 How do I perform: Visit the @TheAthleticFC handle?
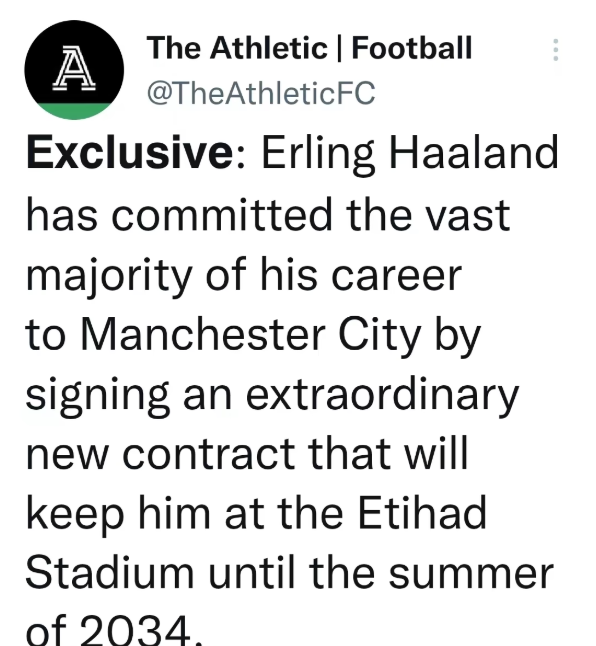[x=261, y=93]
